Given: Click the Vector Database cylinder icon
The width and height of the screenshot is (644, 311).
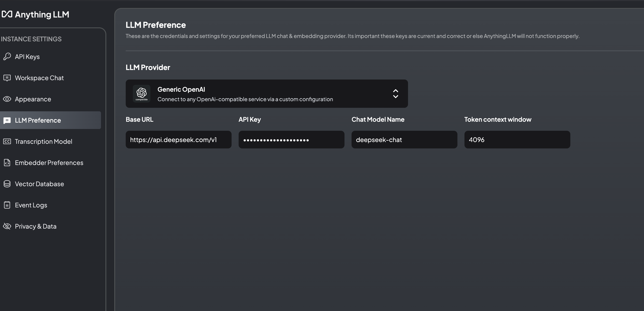Looking at the screenshot, I should coord(7,184).
